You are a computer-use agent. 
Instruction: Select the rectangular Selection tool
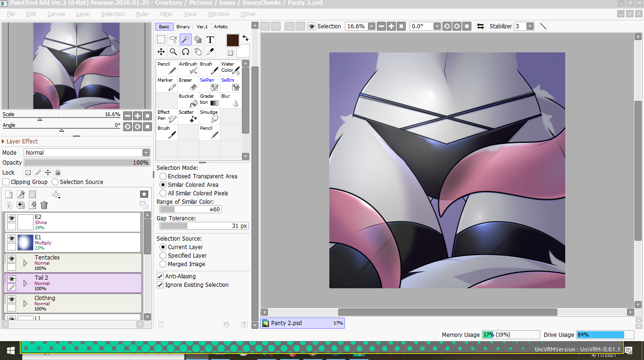click(x=161, y=40)
